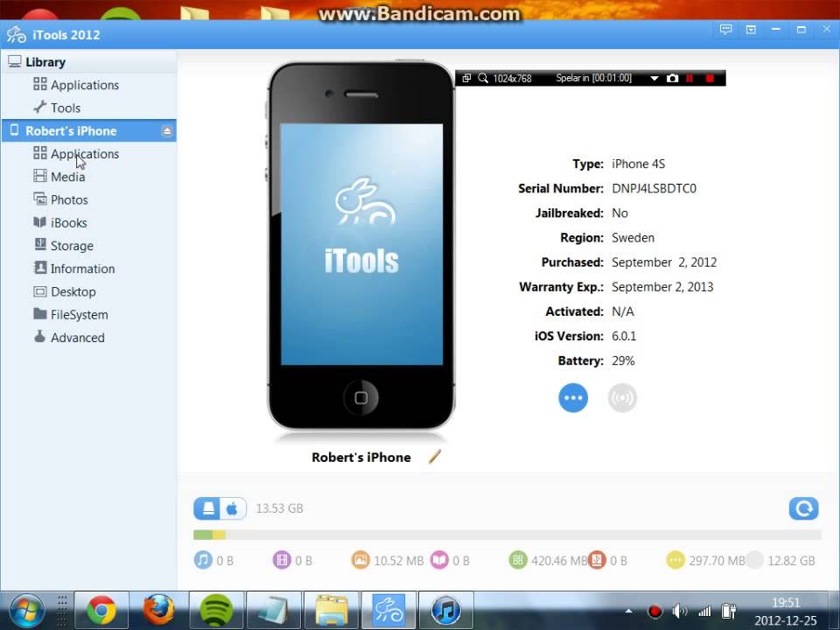This screenshot has height=630, width=840.
Task: Click the iTools taskbar button
Action: point(388,611)
